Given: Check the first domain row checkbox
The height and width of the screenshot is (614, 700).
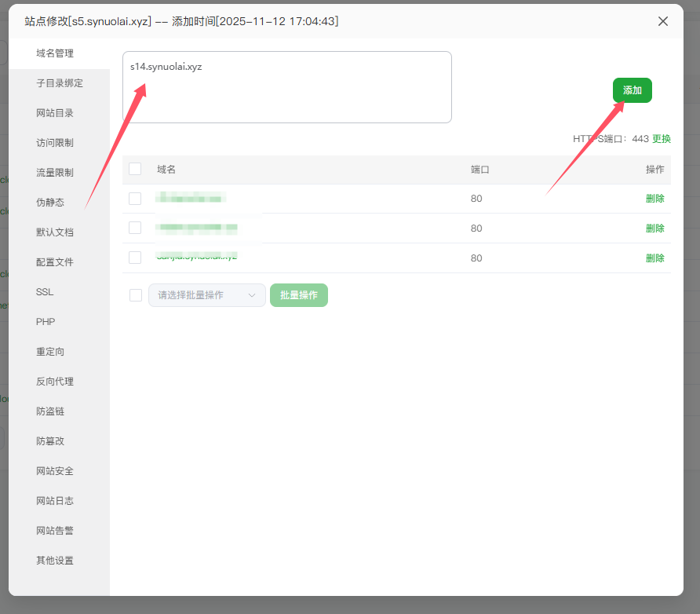Looking at the screenshot, I should 135,199.
